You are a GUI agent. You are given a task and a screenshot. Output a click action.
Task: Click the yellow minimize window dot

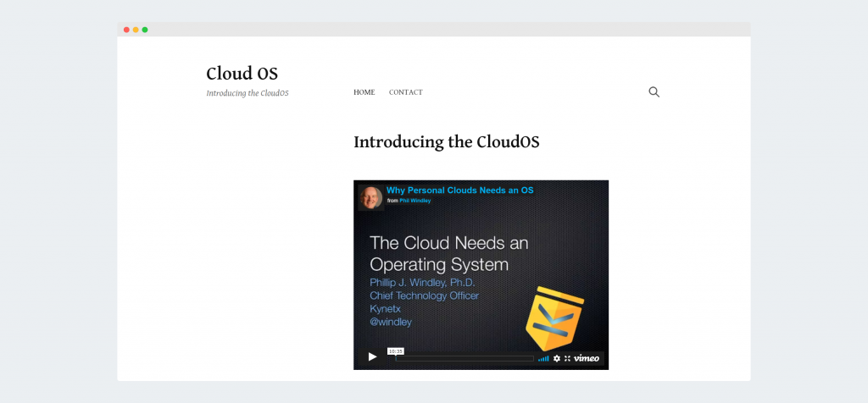point(136,30)
